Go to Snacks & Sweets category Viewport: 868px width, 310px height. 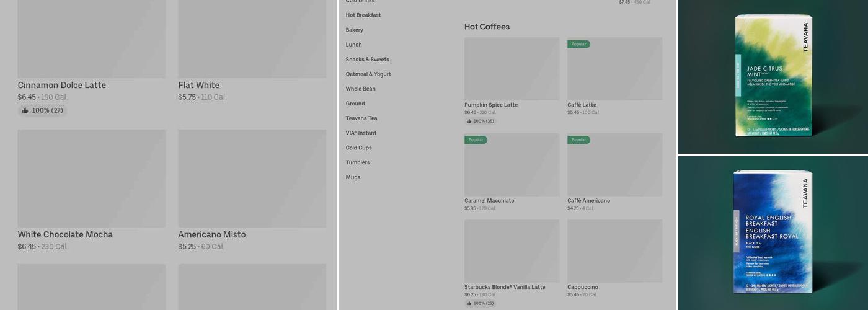click(368, 60)
